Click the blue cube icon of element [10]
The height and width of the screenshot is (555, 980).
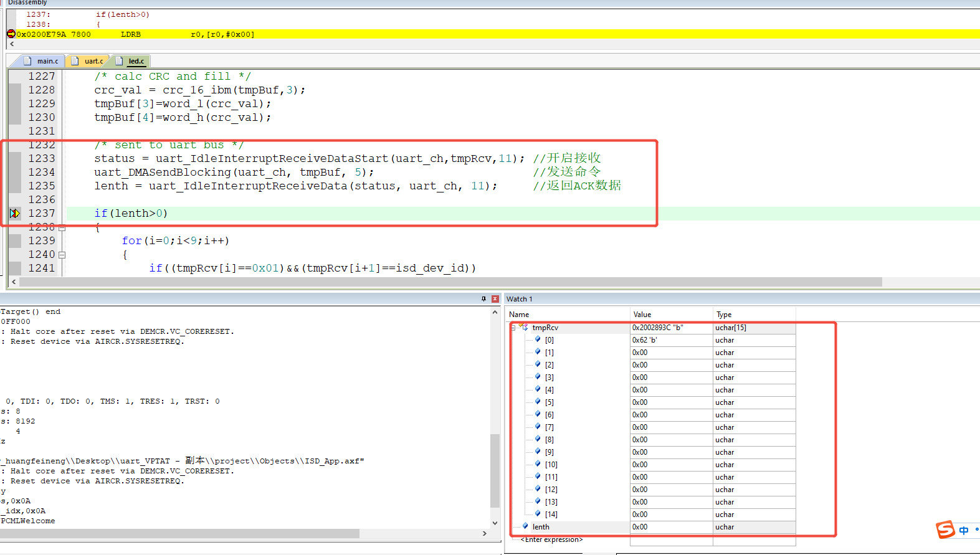[x=538, y=464]
